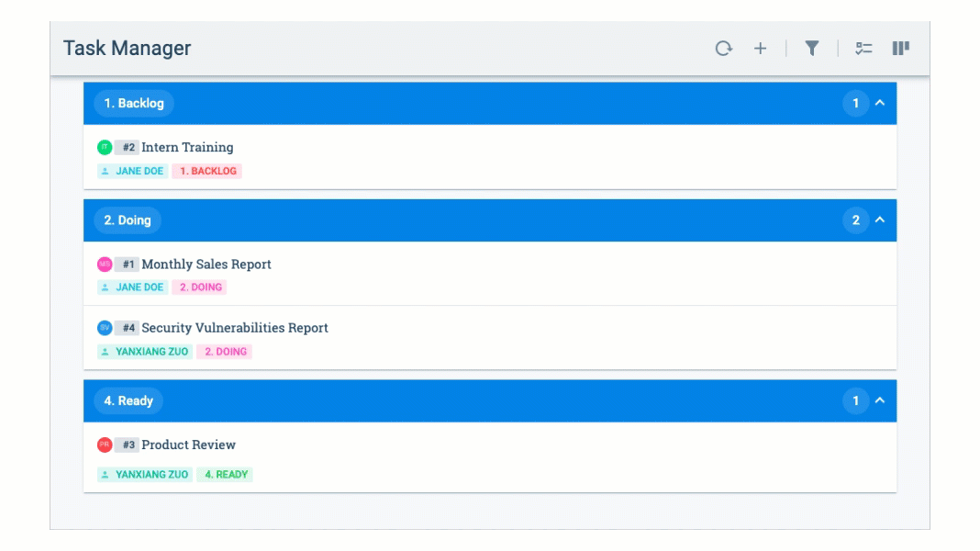Click the red avatar of Product Review
The image size is (980, 551).
point(105,444)
